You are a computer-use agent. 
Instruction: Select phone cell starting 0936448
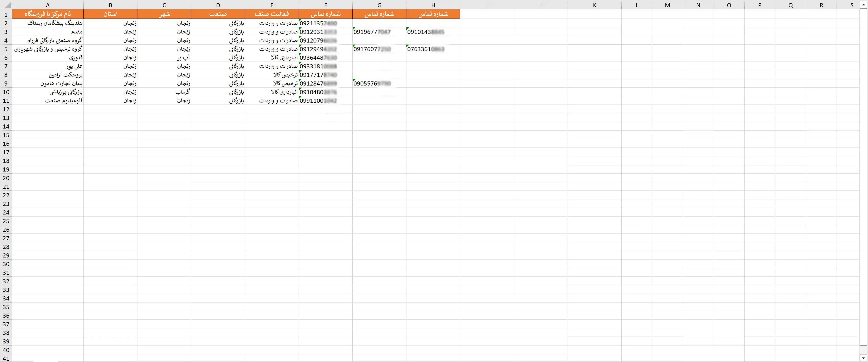[x=325, y=57]
